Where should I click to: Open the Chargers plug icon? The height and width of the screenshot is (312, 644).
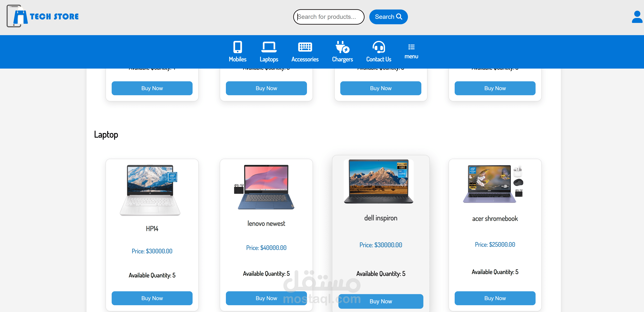coord(342,47)
